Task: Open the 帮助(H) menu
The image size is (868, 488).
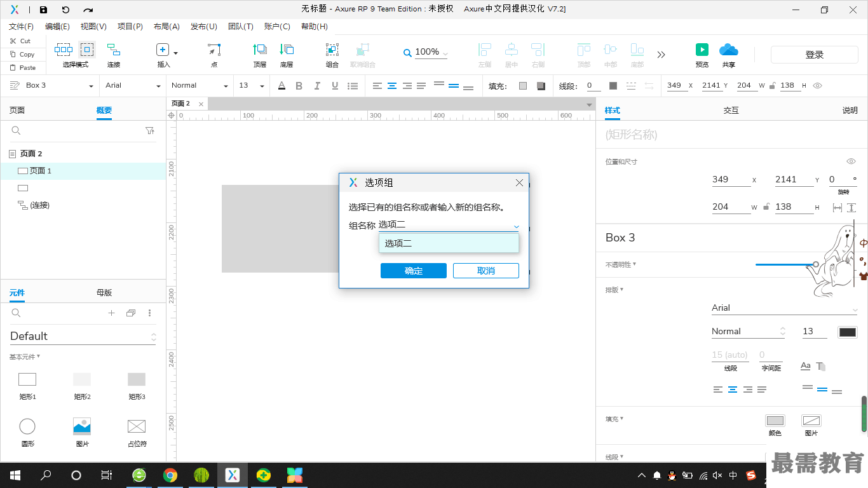Action: coord(315,27)
